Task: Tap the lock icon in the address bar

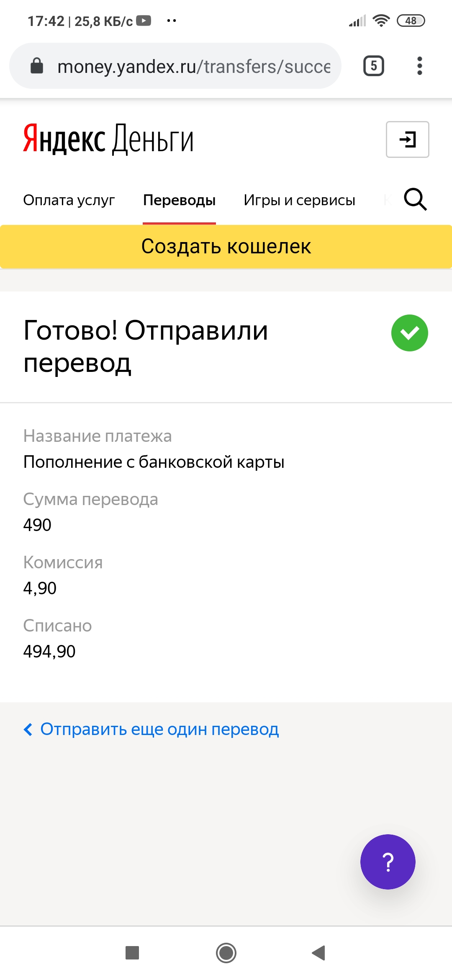Action: click(x=37, y=66)
